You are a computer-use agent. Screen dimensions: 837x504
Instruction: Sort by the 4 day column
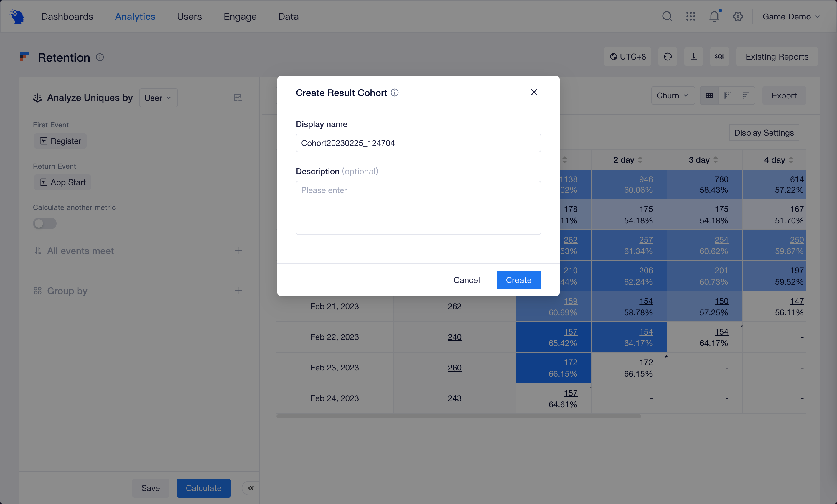coord(791,160)
